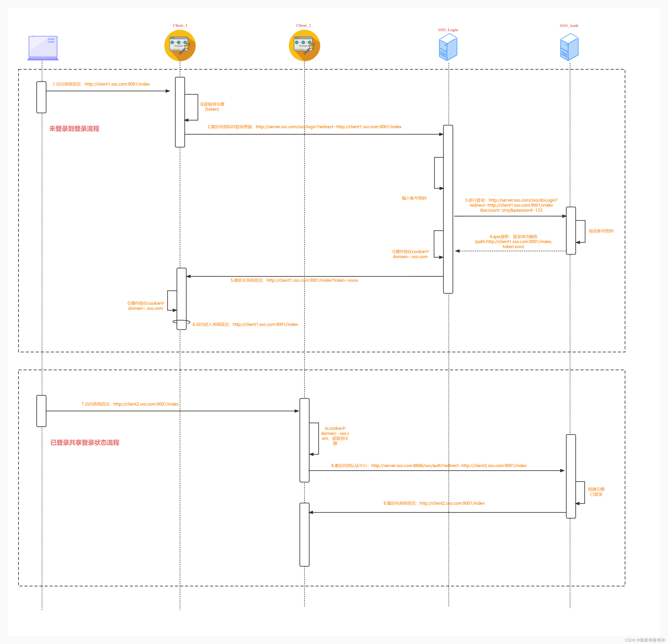The image size is (668, 644).
Task: Select the '未登录到登录流程' section title
Action: click(74, 128)
